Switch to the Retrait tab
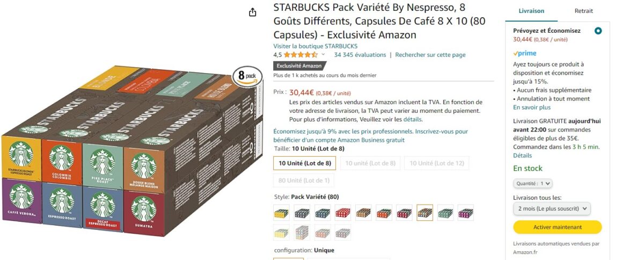This screenshot has width=644, height=260. [x=584, y=11]
